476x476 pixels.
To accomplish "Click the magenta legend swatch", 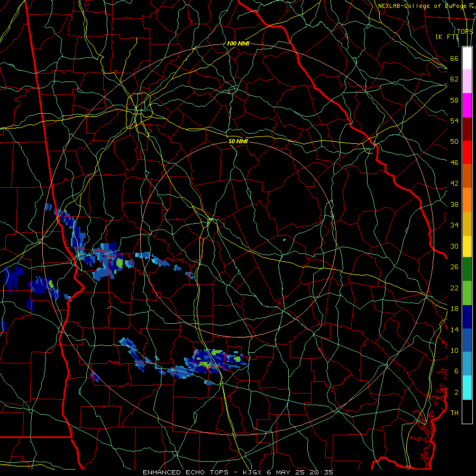I will point(467,105).
